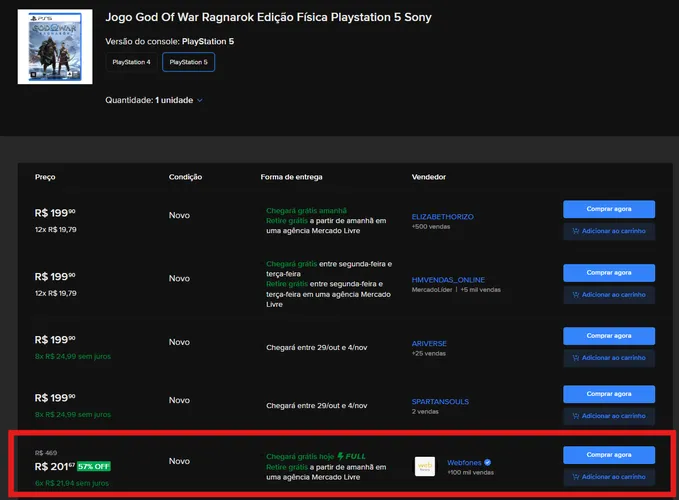This screenshot has height=500, width=679.
Task: Click the Preço column header
Action: [x=45, y=177]
